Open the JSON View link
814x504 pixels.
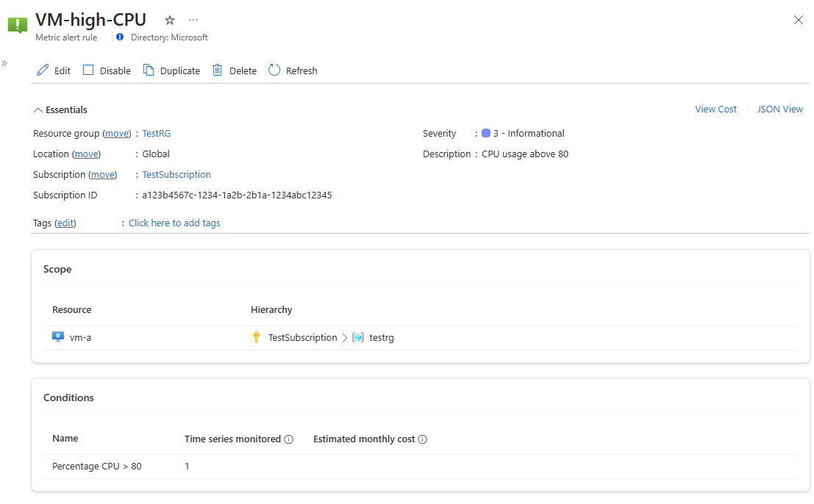click(x=780, y=109)
